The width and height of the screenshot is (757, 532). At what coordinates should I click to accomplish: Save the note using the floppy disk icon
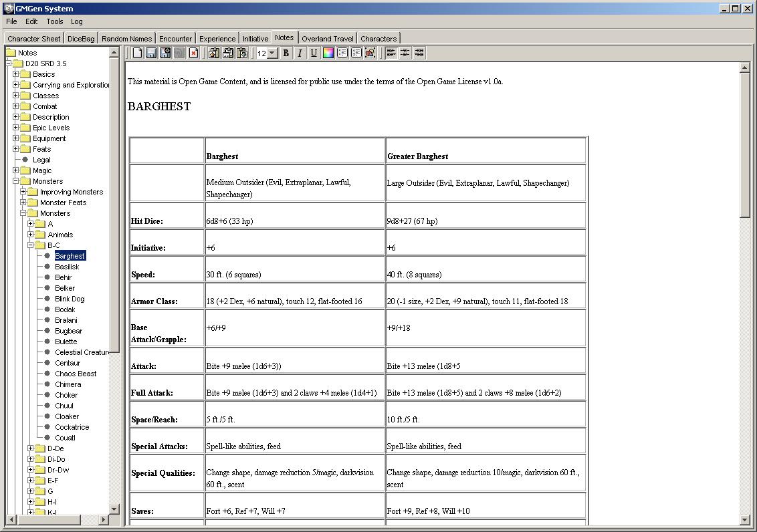[151, 53]
